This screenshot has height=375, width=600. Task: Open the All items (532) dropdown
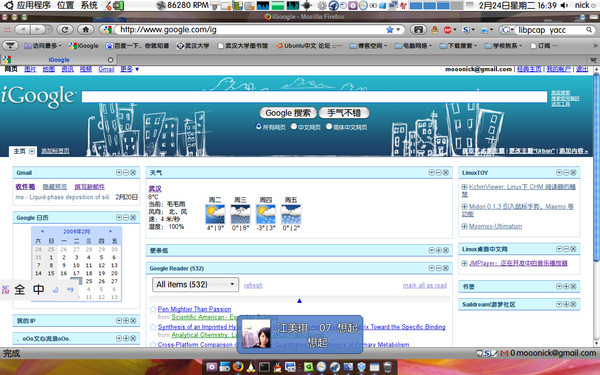point(196,284)
